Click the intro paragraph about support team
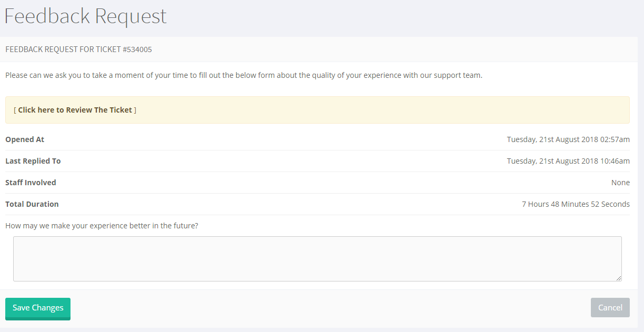This screenshot has width=644, height=332. (x=244, y=75)
